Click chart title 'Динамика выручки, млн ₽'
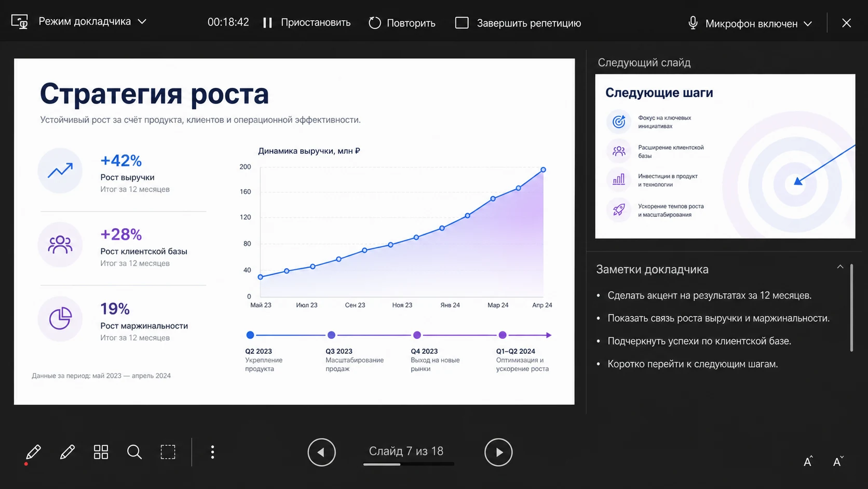This screenshot has height=489, width=868. pos(309,151)
